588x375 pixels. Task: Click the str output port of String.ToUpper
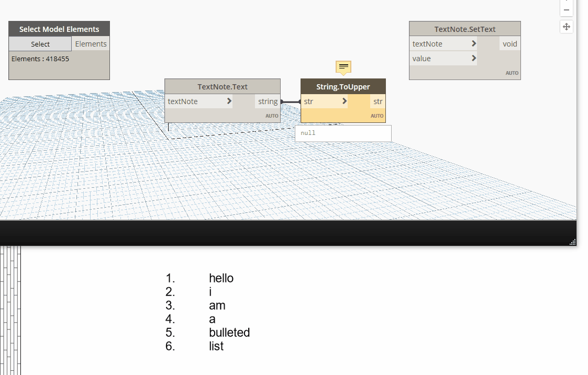378,101
